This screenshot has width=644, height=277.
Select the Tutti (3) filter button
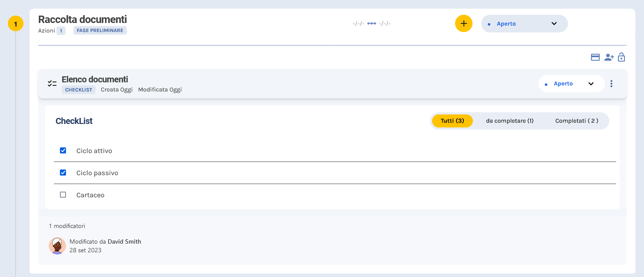coord(452,121)
